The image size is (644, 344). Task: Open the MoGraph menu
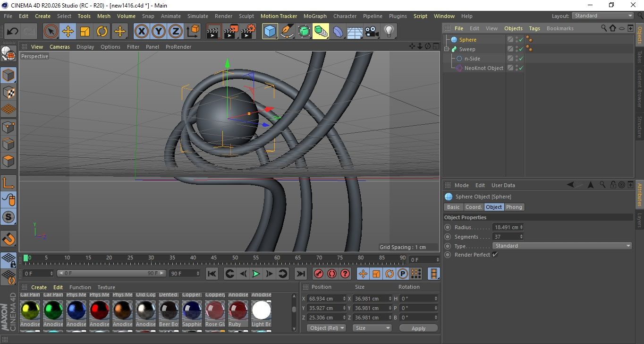pos(315,16)
